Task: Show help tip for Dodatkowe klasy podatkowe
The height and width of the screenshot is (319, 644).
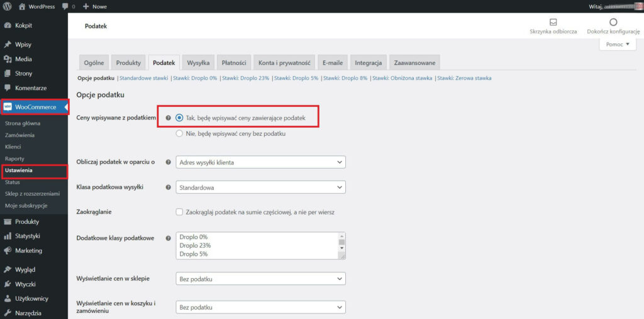Action: 168,238
